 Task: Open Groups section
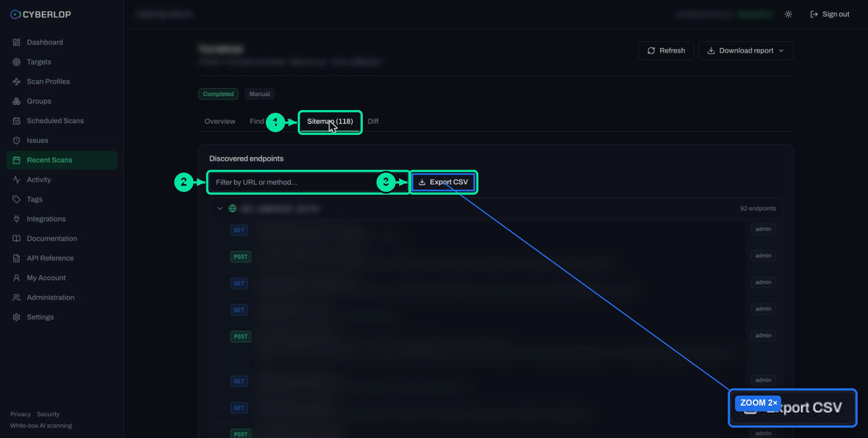tap(61, 101)
